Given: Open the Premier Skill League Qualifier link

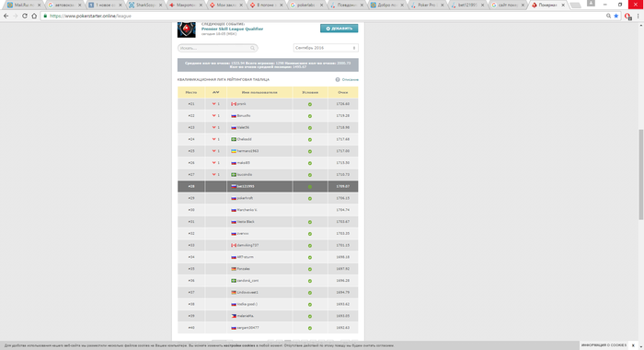Looking at the screenshot, I should (x=232, y=29).
